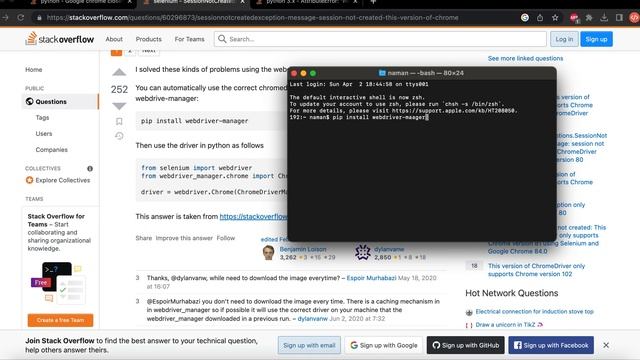The height and width of the screenshot is (360, 640).
Task: Open the extensions puzzle icon
Action: pos(589,18)
